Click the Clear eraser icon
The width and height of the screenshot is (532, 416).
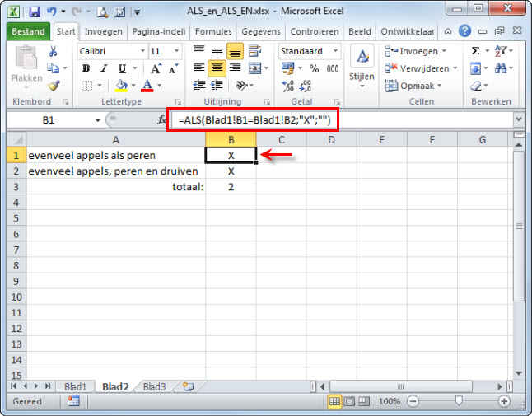(476, 86)
